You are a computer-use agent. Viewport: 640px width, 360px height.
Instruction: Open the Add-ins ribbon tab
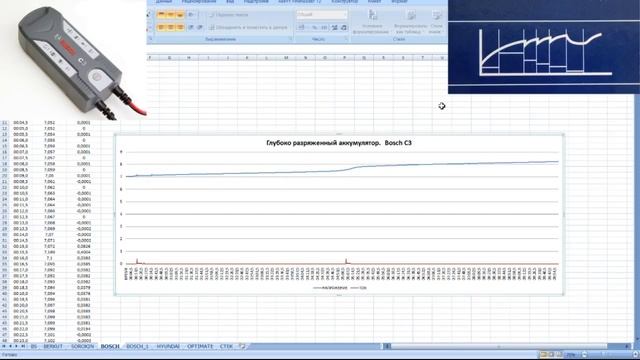point(256,2)
